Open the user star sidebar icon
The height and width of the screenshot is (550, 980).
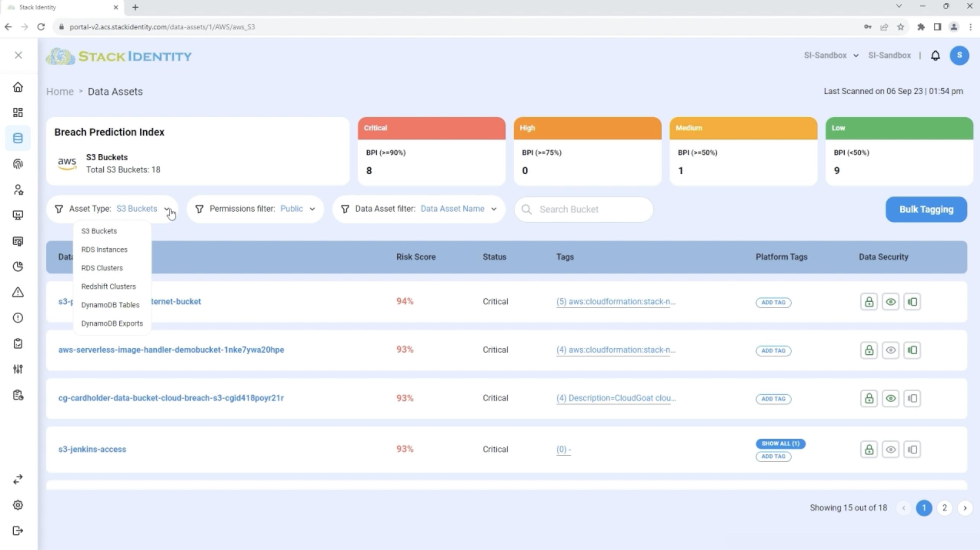(x=18, y=189)
